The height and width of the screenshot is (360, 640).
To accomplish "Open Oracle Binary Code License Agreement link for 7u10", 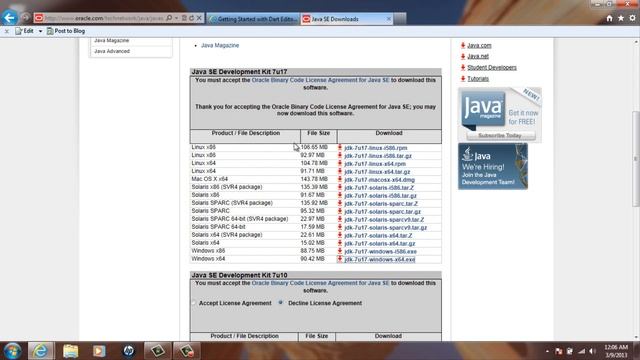I will pyautogui.click(x=320, y=283).
